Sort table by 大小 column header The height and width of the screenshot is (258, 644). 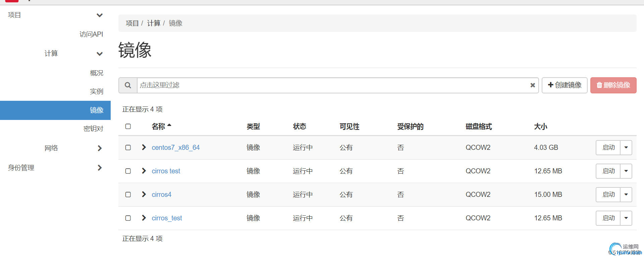(x=541, y=127)
